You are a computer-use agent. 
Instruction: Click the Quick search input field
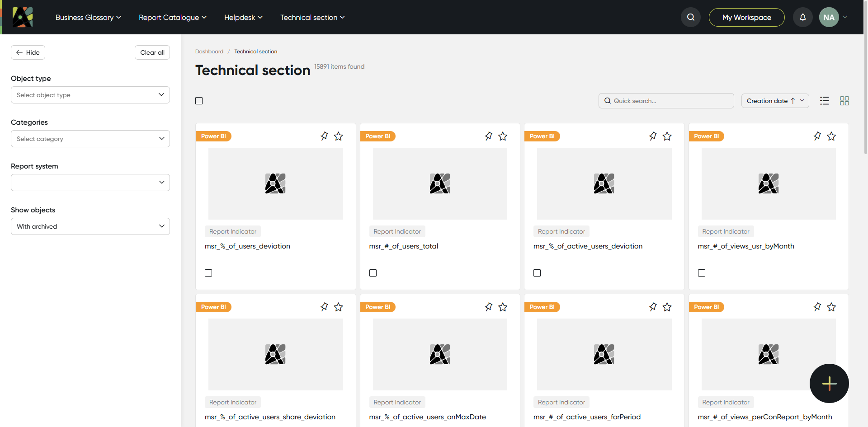point(666,101)
